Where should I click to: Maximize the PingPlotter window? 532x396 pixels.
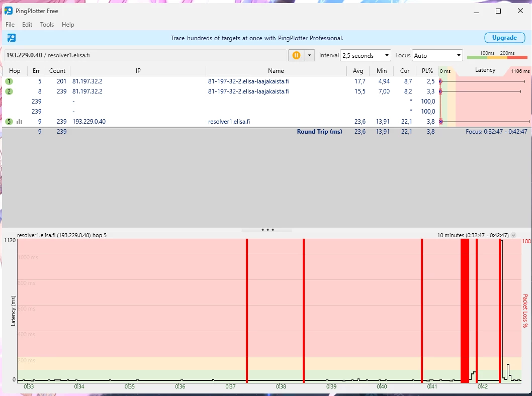498,11
